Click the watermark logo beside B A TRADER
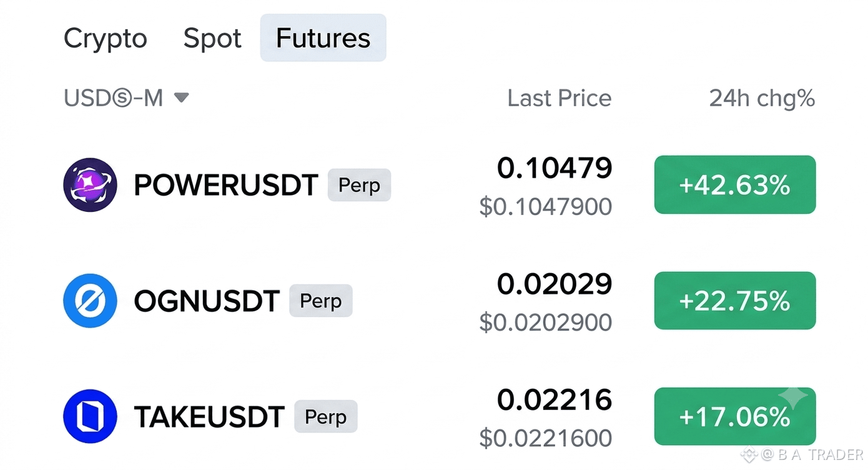 coord(749,455)
